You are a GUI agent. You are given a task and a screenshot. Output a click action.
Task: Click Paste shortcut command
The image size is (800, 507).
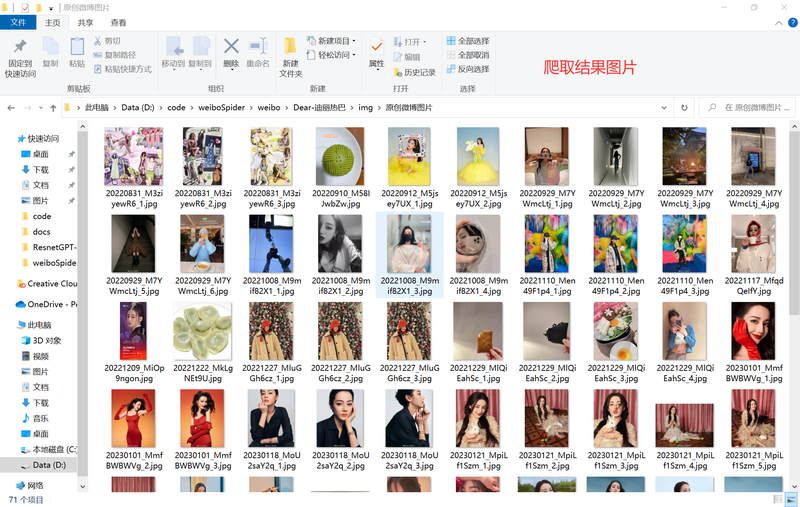tap(122, 69)
